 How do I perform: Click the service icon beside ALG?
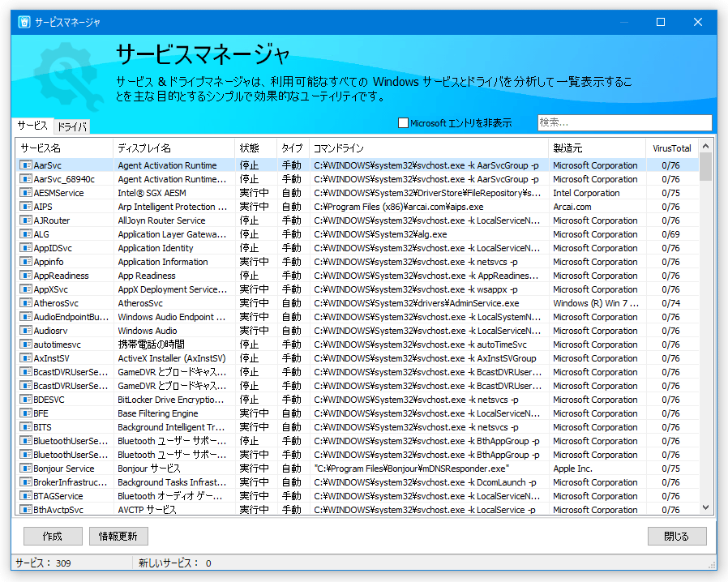tap(25, 234)
